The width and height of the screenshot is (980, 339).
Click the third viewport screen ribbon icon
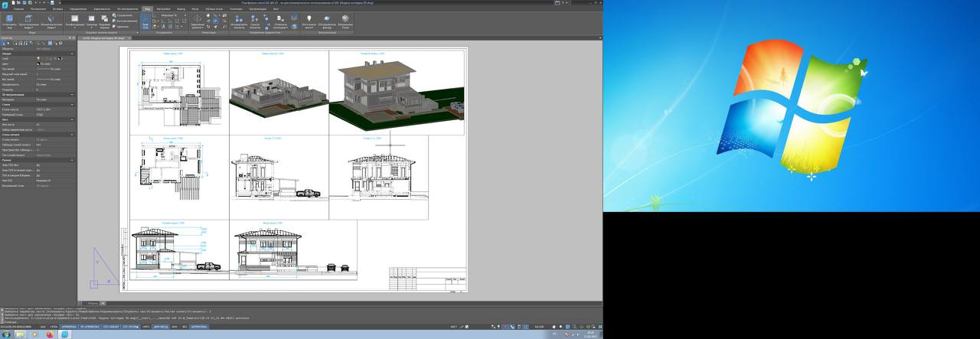(x=104, y=19)
